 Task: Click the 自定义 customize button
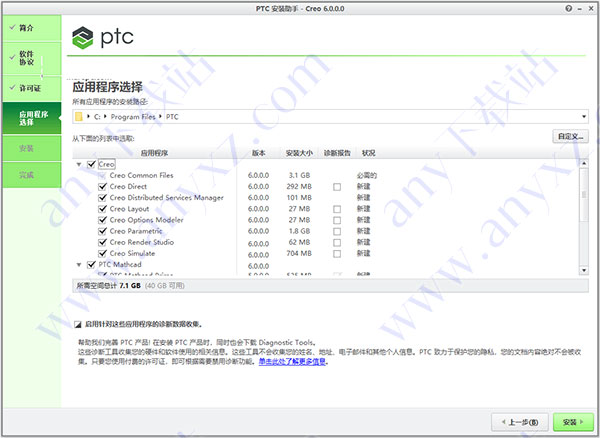(570, 137)
